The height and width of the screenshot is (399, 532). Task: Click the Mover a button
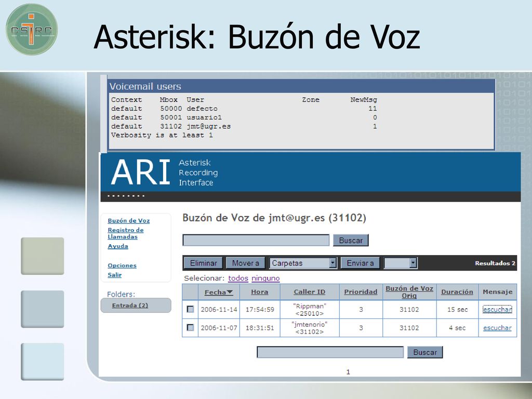[245, 263]
